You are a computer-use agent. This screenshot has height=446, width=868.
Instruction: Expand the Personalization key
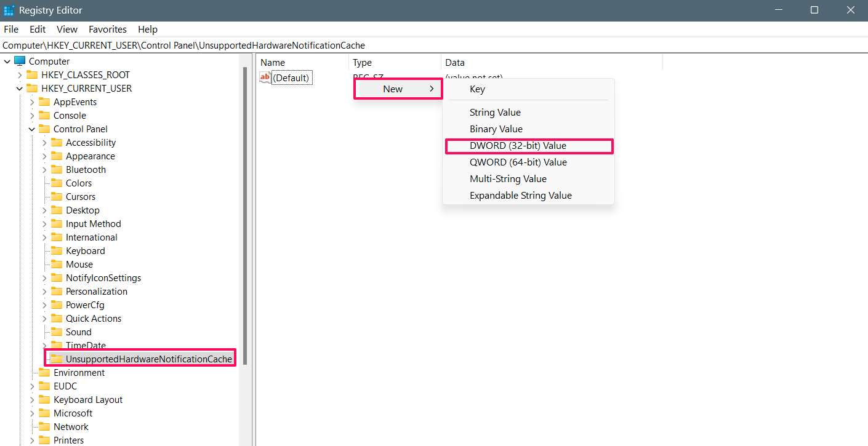pyautogui.click(x=44, y=292)
